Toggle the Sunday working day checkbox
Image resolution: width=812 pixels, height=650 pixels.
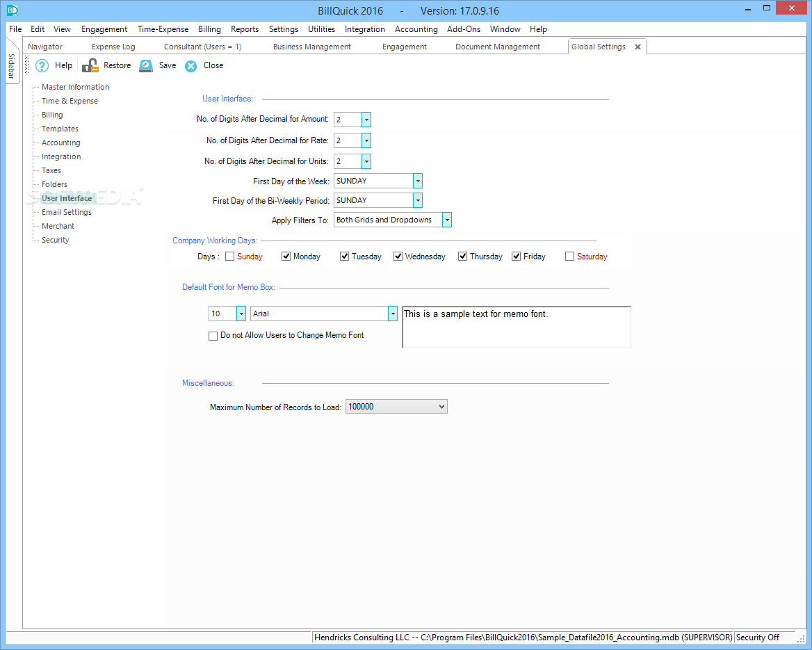230,257
